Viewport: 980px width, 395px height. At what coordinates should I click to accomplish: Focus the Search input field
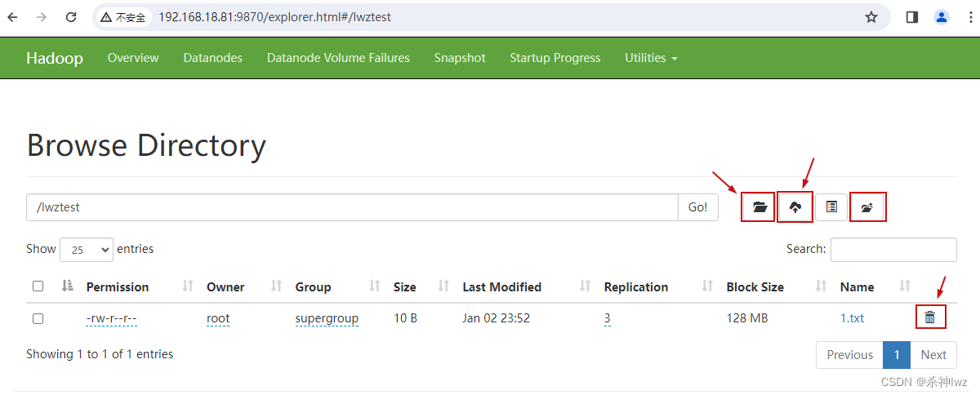(x=893, y=250)
